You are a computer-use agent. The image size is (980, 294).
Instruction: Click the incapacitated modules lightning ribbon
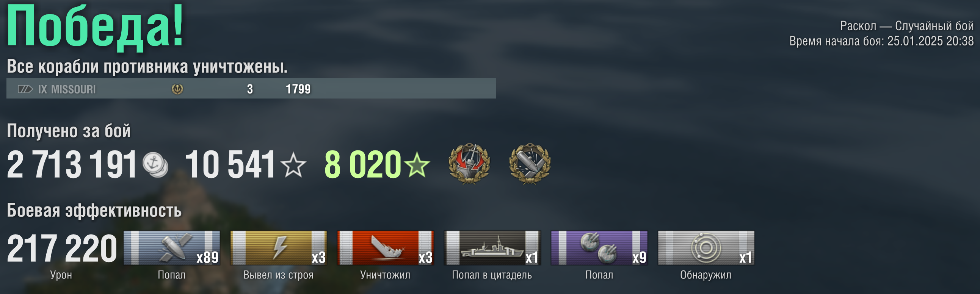point(279,248)
